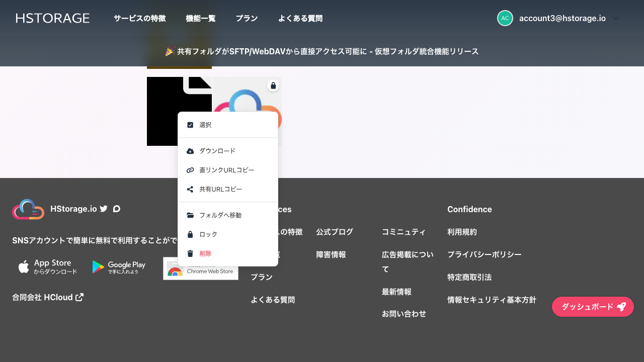
Task: Click the App Store download badge
Action: click(x=48, y=267)
